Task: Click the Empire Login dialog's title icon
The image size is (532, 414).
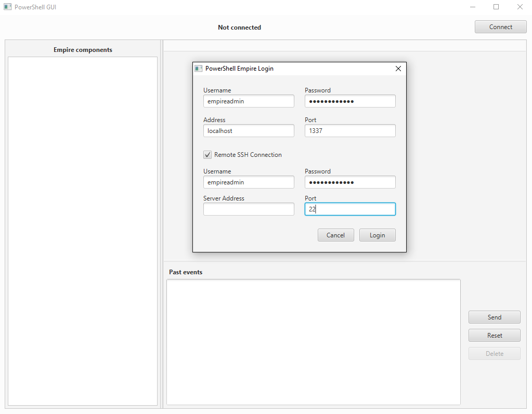Action: pos(199,69)
